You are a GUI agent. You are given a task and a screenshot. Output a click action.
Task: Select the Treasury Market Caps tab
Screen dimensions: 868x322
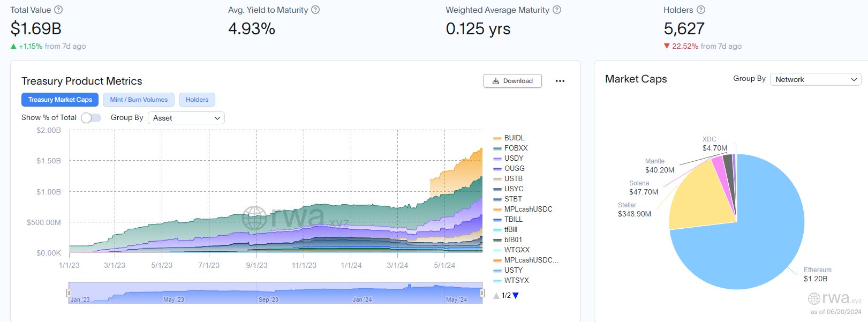coord(60,100)
